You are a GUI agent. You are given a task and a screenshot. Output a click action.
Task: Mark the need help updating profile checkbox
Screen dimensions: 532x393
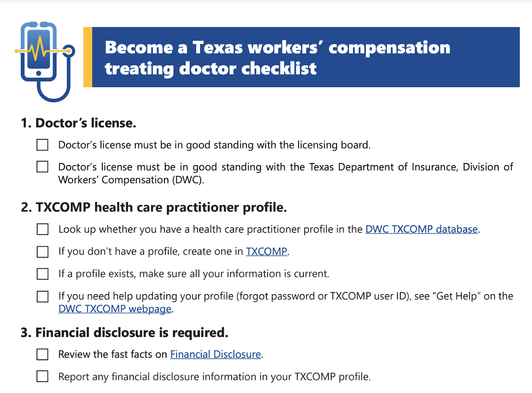42,296
